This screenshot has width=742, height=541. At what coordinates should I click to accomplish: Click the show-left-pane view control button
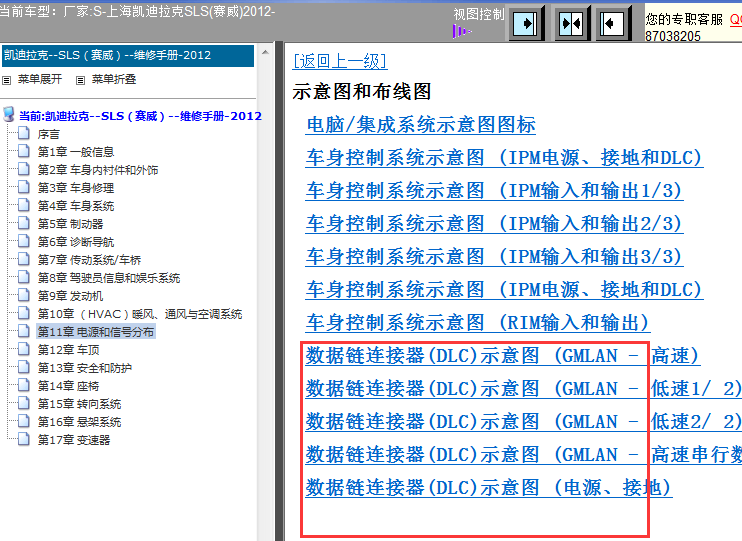click(x=613, y=23)
